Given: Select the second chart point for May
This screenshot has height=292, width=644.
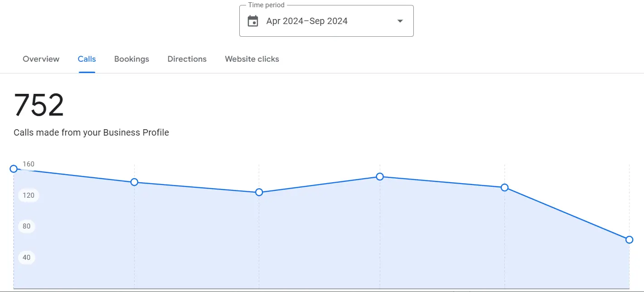Looking at the screenshot, I should pos(134,182).
